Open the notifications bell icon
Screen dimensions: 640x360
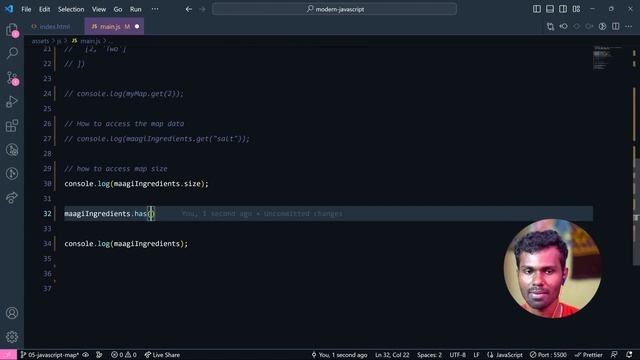[x=629, y=355]
